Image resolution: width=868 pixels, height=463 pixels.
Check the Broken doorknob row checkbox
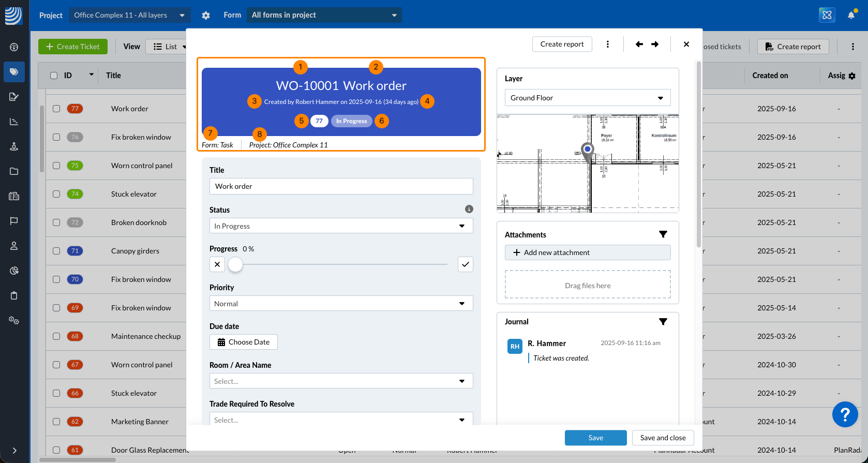(56, 222)
